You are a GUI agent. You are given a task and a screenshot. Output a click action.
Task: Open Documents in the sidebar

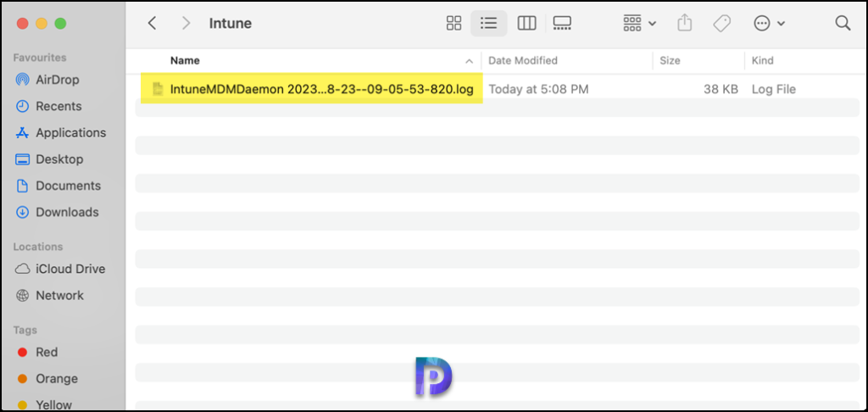[x=68, y=186]
